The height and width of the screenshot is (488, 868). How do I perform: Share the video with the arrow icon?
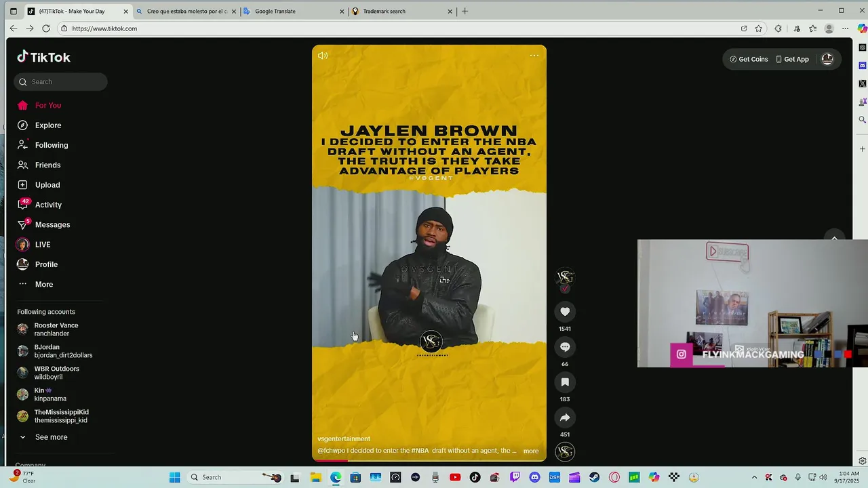pyautogui.click(x=565, y=418)
